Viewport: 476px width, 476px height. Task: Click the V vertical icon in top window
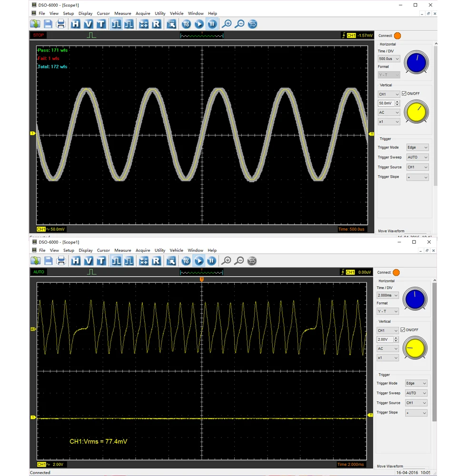(89, 24)
